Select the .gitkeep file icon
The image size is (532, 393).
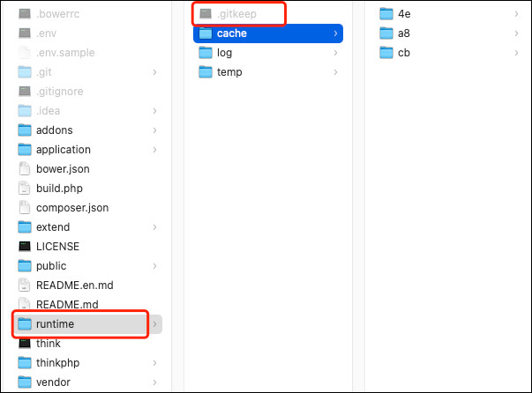[x=206, y=14]
